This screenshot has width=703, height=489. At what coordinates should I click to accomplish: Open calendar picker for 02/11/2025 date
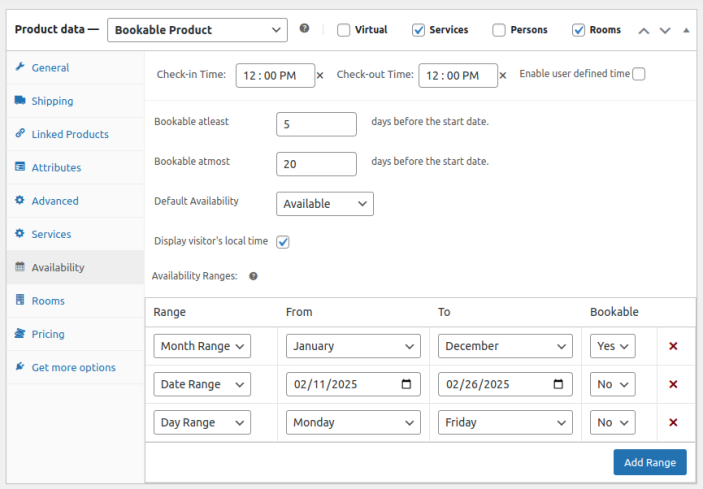click(405, 384)
